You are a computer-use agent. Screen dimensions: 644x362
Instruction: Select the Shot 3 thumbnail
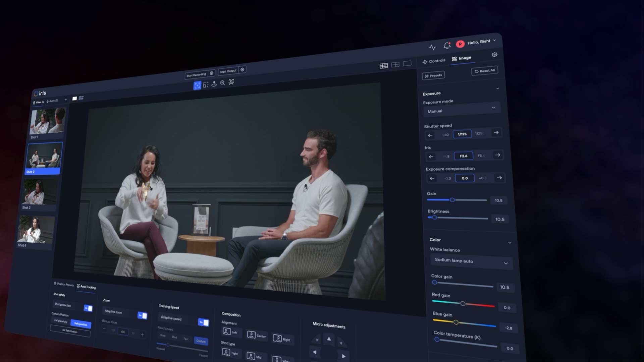click(39, 193)
